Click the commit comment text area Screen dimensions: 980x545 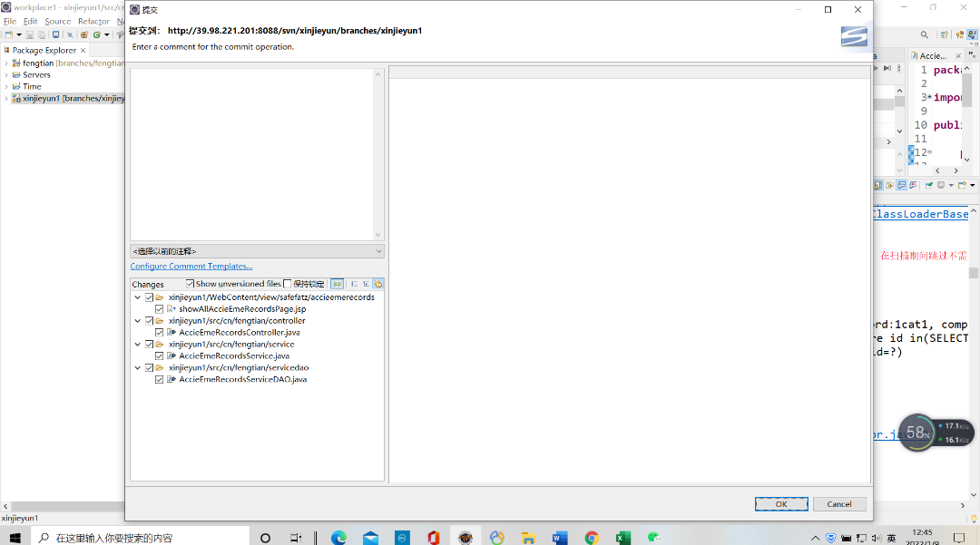point(252,154)
